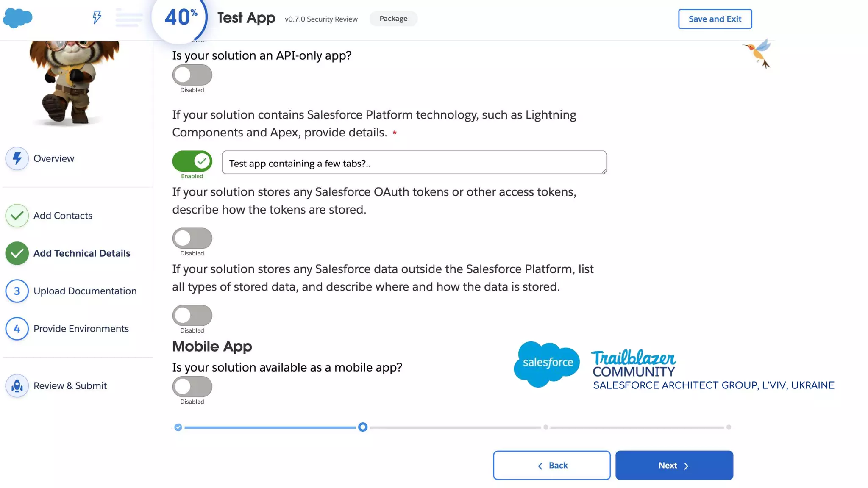Screen dimensions: 868x488
Task: Toggle the API-only app switch
Action: [x=192, y=75]
